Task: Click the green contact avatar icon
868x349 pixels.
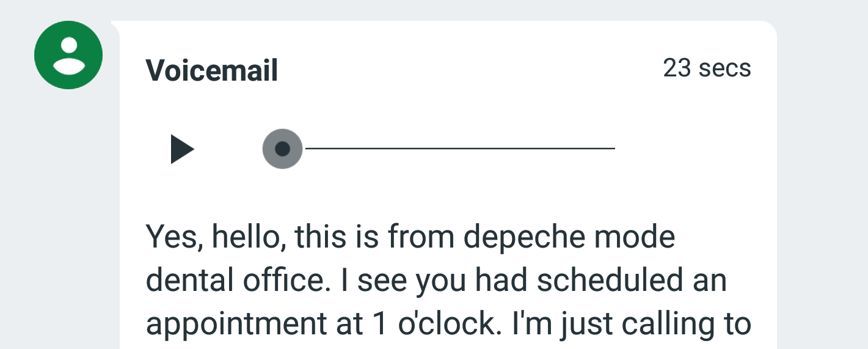Action: [68, 55]
